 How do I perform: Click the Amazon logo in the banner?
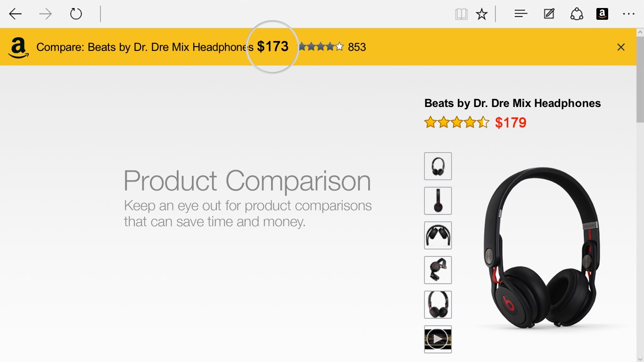click(x=18, y=48)
